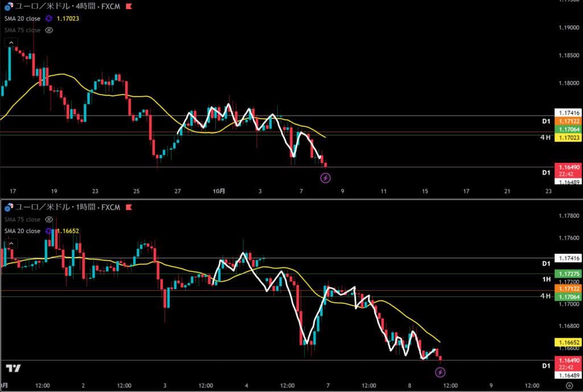Open the ユーロ/米ドル 1時間 symbol title
583x392 pixels.
(x=67, y=207)
